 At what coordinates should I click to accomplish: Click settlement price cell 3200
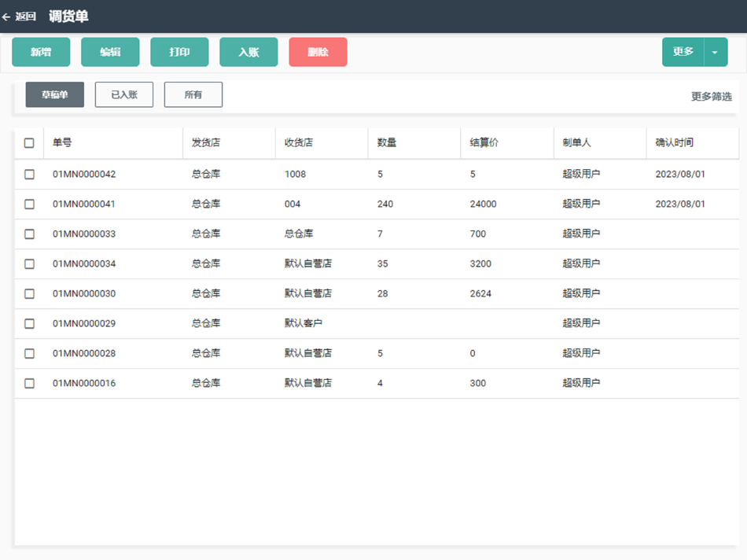(480, 263)
